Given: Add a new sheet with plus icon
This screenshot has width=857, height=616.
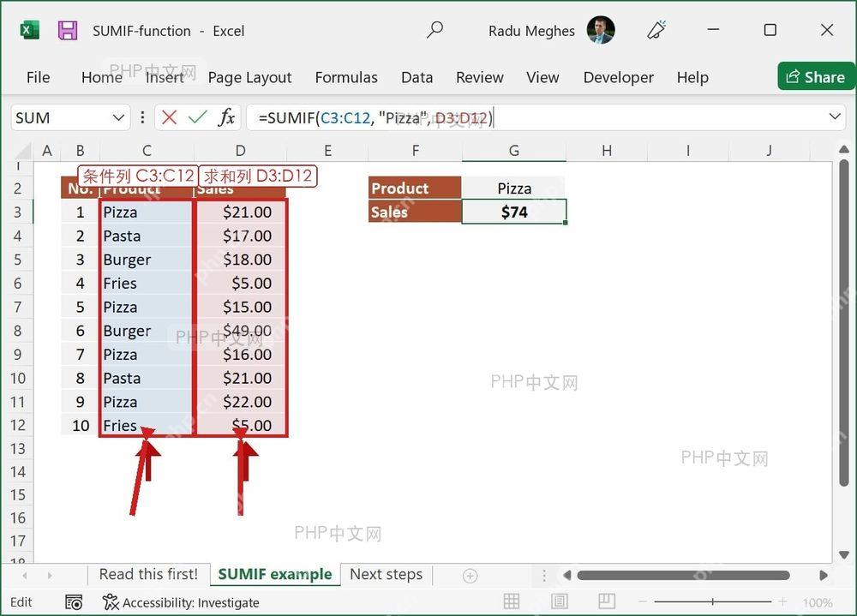Looking at the screenshot, I should coord(470,576).
